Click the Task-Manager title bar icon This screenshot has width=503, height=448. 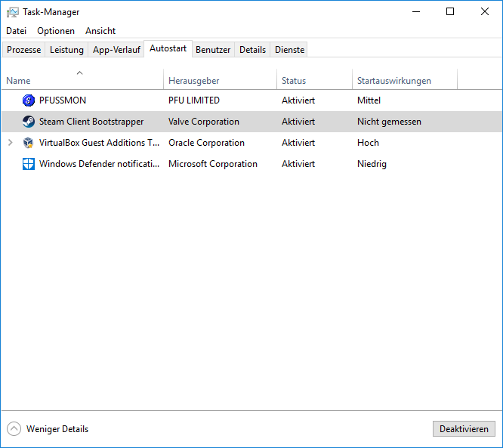point(13,12)
